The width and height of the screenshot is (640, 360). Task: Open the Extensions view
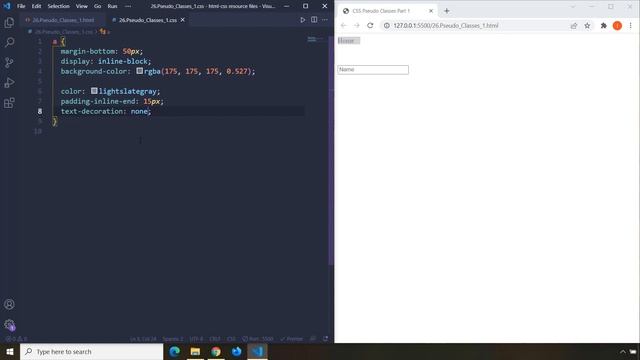click(9, 102)
